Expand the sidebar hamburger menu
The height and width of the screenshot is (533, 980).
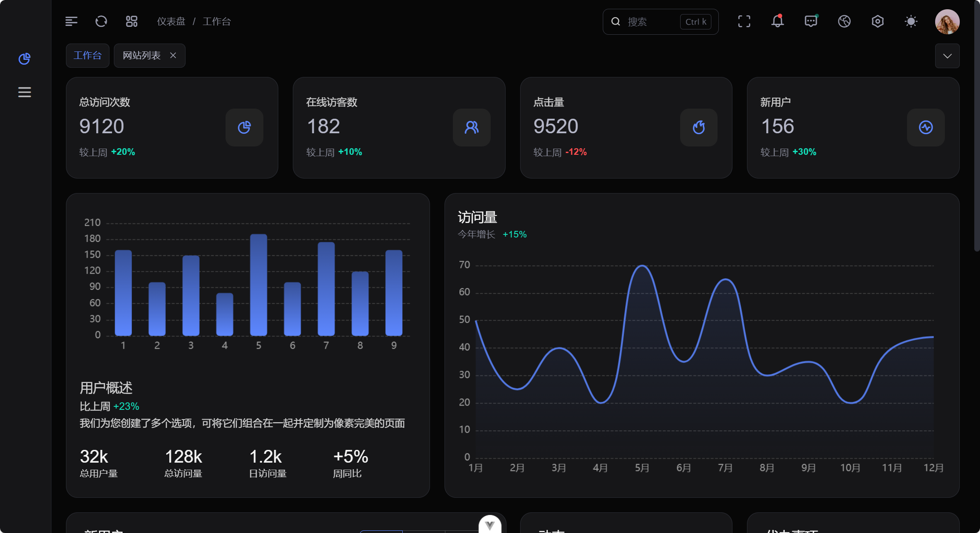pos(25,92)
